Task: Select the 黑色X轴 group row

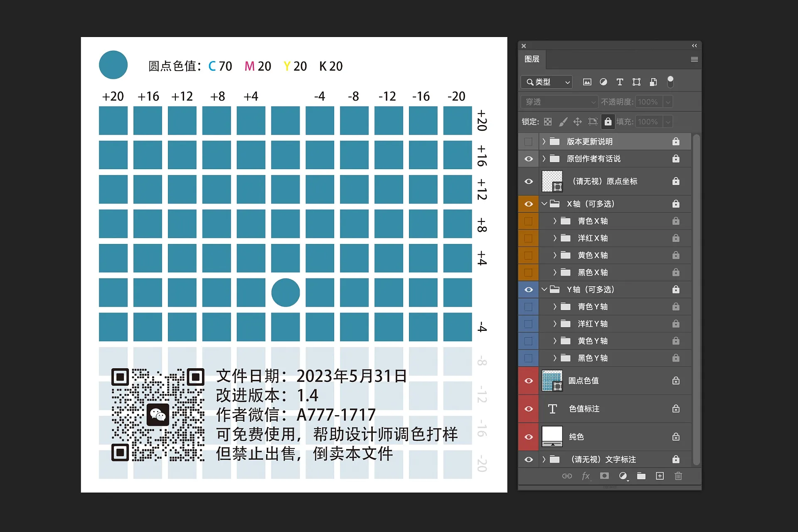Action: pos(615,272)
